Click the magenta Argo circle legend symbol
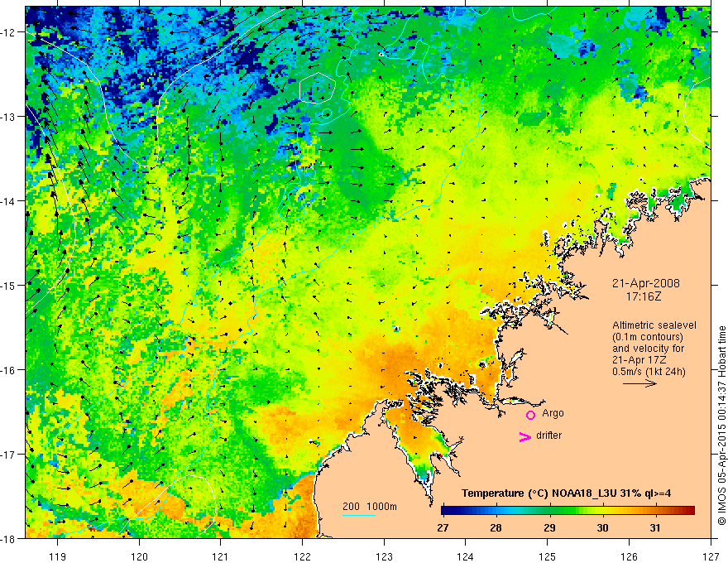Image resolution: width=728 pixels, height=563 pixels. point(530,415)
